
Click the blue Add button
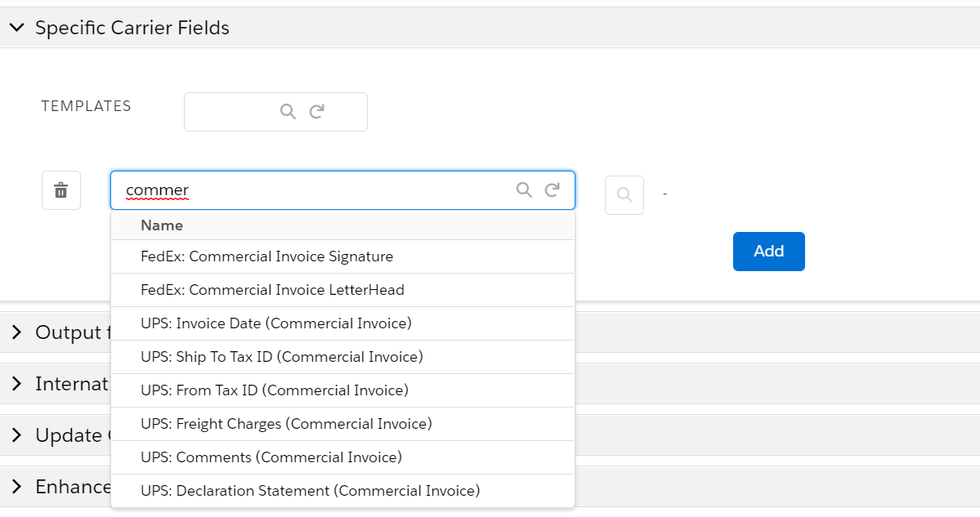[769, 252]
